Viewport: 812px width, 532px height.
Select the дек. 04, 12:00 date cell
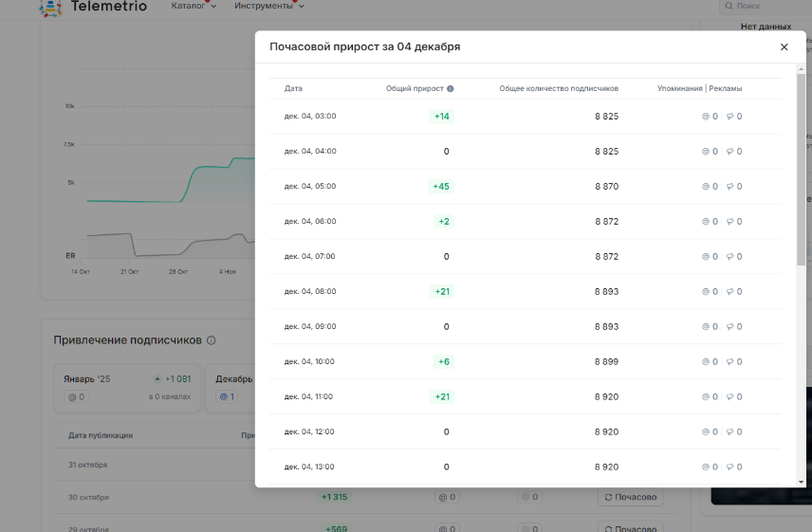point(309,431)
